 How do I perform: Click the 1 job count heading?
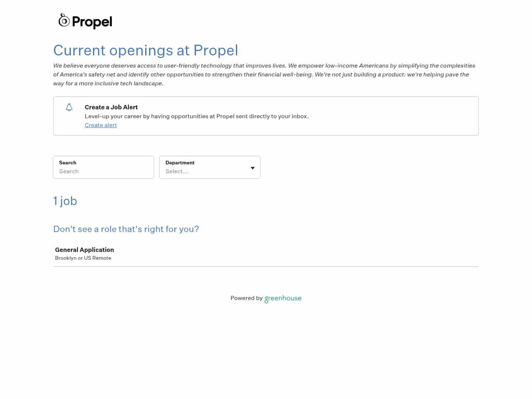pos(65,201)
